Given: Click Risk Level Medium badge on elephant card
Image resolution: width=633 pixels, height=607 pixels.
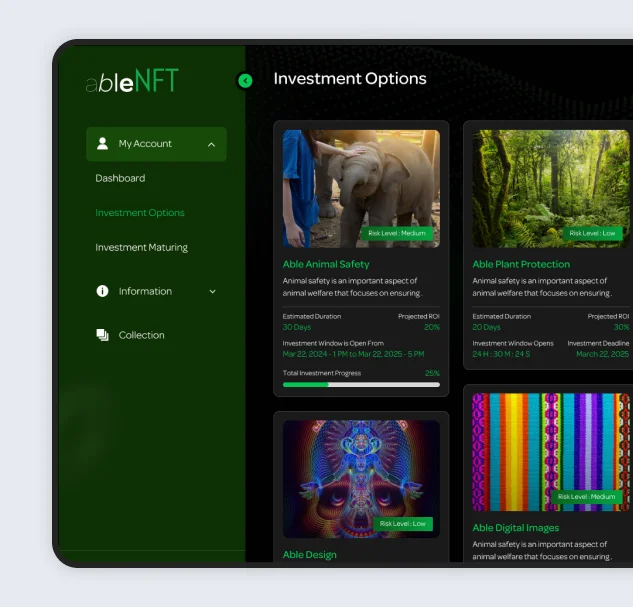Looking at the screenshot, I should click(x=397, y=233).
